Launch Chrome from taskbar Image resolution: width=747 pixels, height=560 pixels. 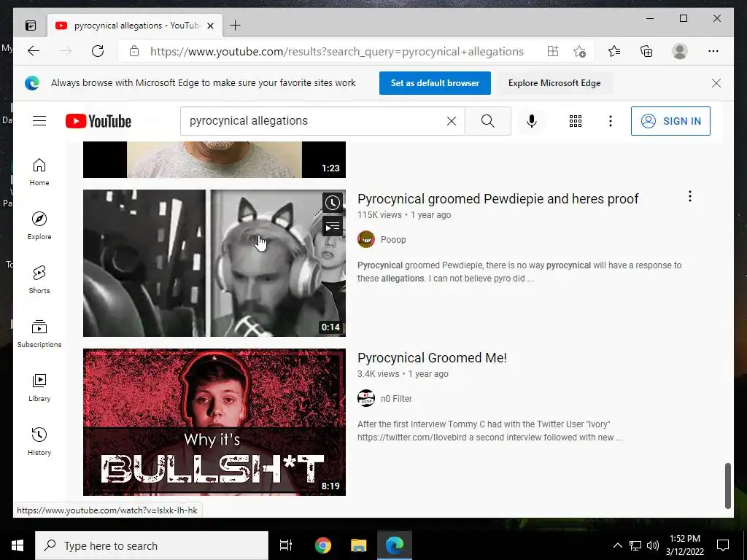[x=323, y=545]
